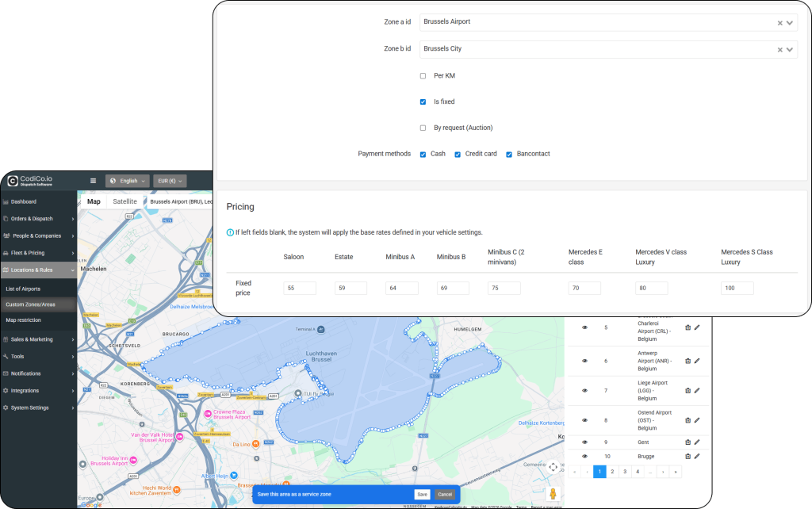Expand Fleet & Pricing sidebar menu
This screenshot has width=812, height=509.
point(38,253)
